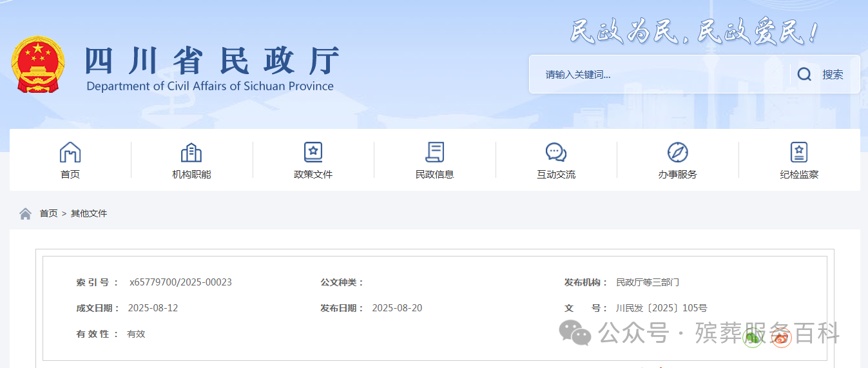
Task: Select the 民政信息 scroll icon
Action: coord(434,153)
